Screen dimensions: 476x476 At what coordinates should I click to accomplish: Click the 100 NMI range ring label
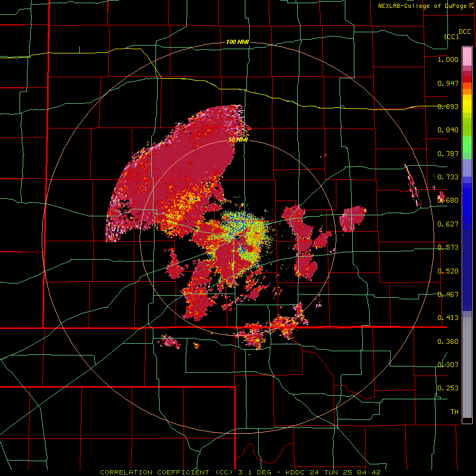point(237,42)
